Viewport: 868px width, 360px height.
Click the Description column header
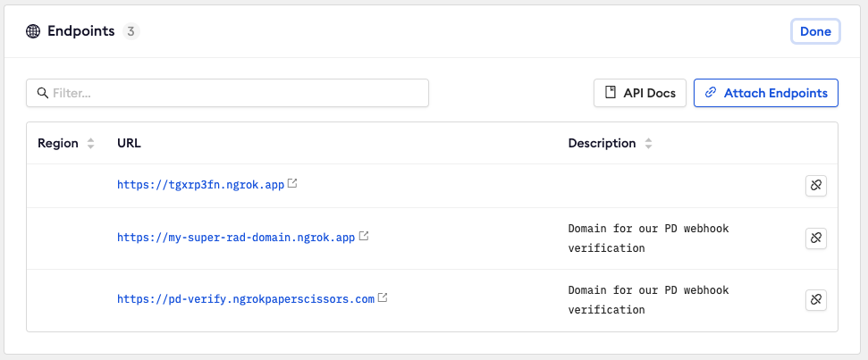pos(602,144)
